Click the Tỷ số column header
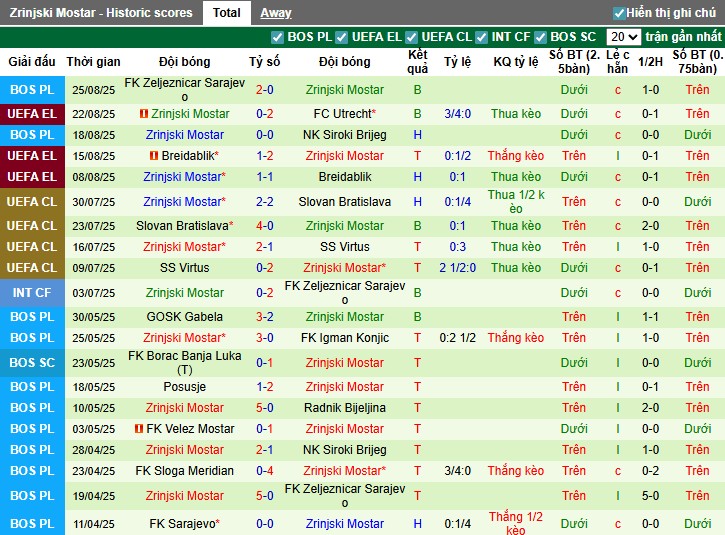This screenshot has height=535, width=725. point(265,61)
